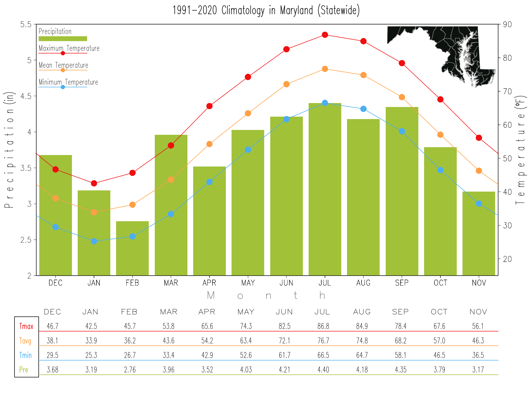Viewport: 532px width, 411px height.
Task: Click the Tmax value '86.8' for July
Action: (x=323, y=326)
